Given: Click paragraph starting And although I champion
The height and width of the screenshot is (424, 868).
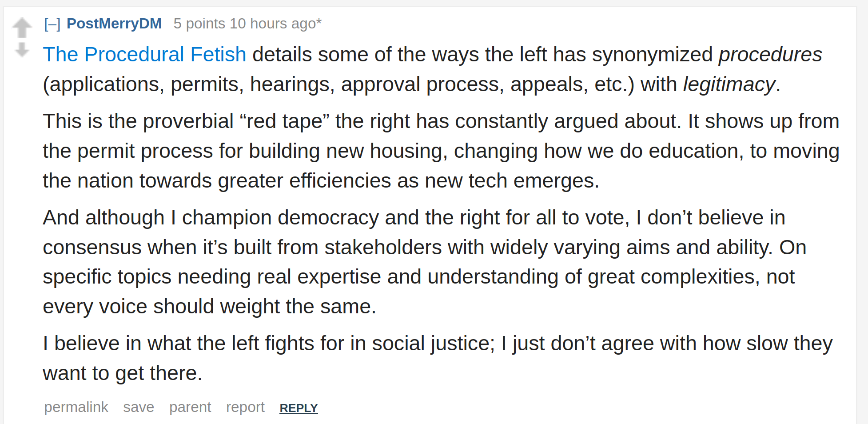Looking at the screenshot, I should coord(425,262).
